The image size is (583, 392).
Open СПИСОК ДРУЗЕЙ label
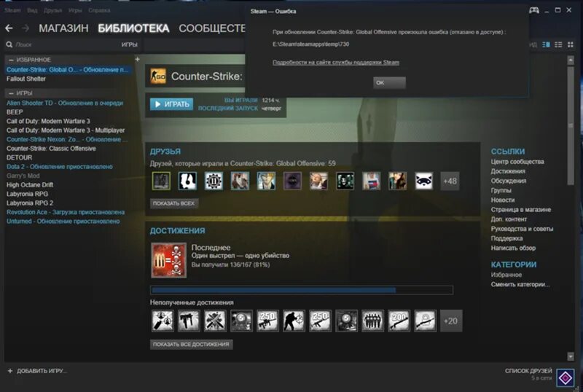click(528, 371)
